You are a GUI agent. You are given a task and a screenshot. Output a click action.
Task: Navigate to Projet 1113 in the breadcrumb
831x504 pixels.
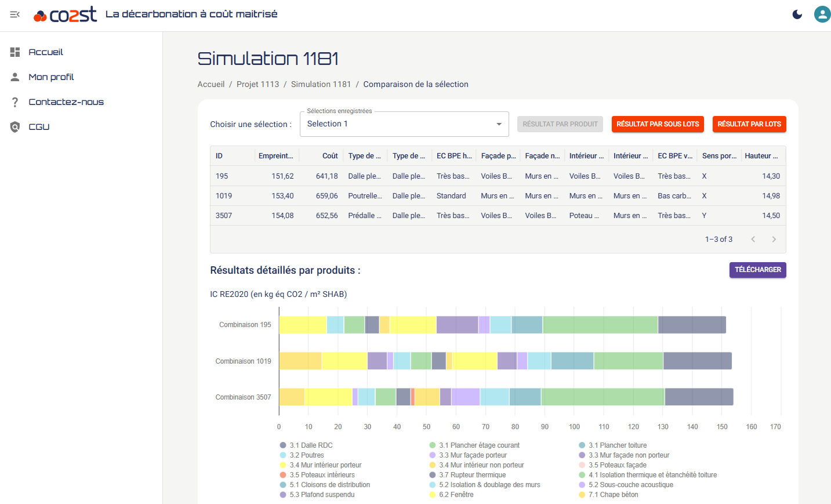coord(257,84)
